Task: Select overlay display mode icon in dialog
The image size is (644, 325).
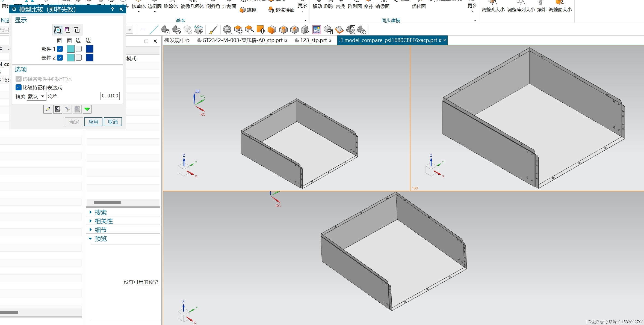Action: (x=58, y=30)
